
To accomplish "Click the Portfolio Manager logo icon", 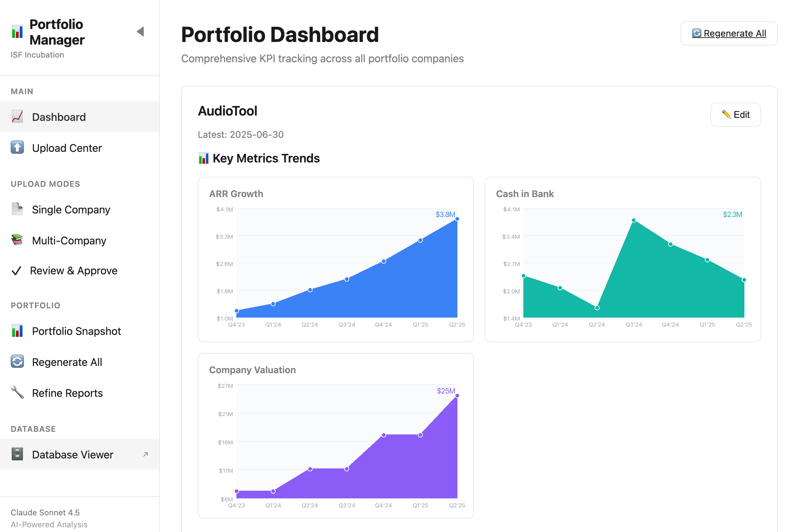I will pyautogui.click(x=17, y=32).
